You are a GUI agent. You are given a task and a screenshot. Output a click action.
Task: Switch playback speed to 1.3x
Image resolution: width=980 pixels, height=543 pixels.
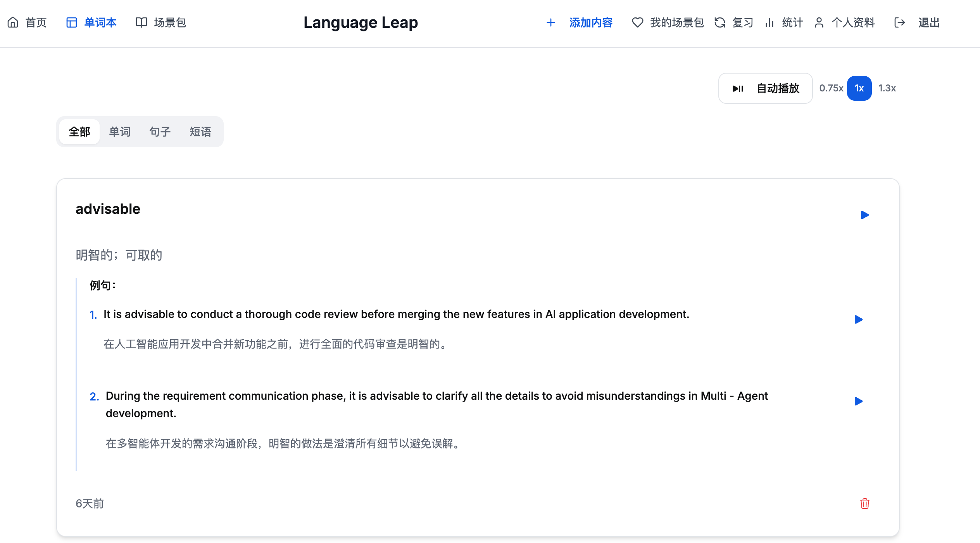coord(887,88)
